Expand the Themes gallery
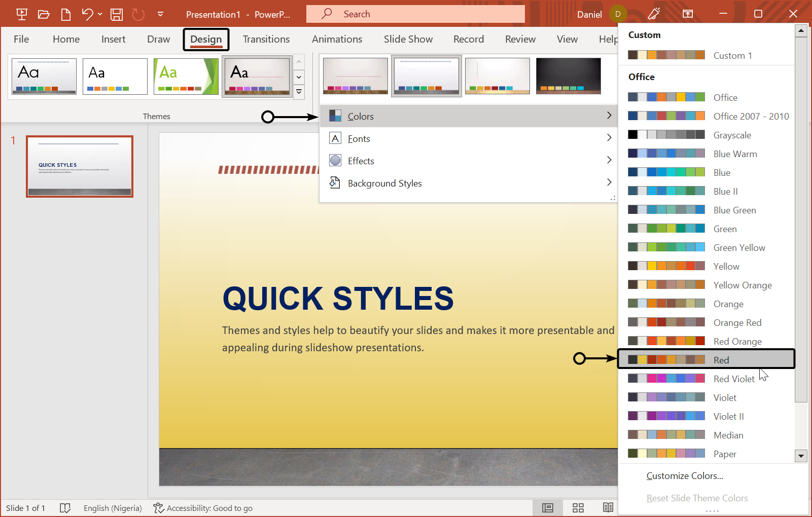Viewport: 812px width, 517px height. click(x=299, y=92)
